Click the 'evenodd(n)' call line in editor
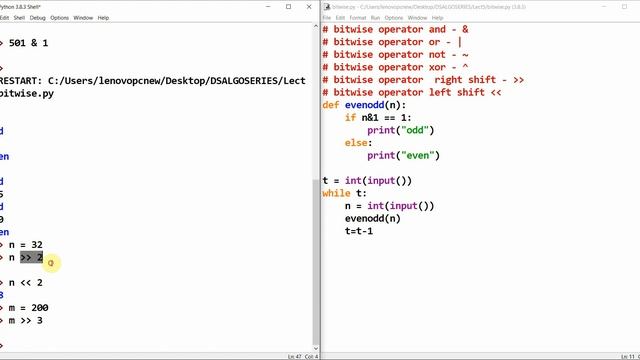 click(x=373, y=219)
